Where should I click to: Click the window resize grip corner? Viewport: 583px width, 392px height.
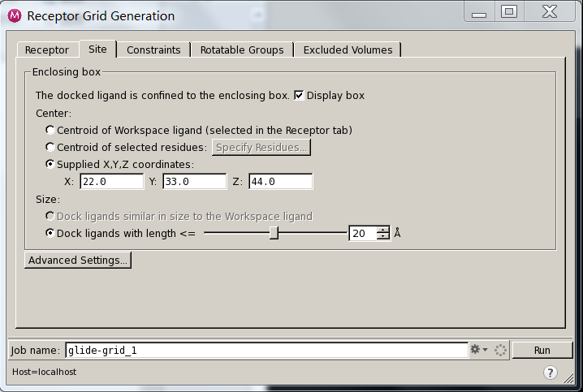568,378
